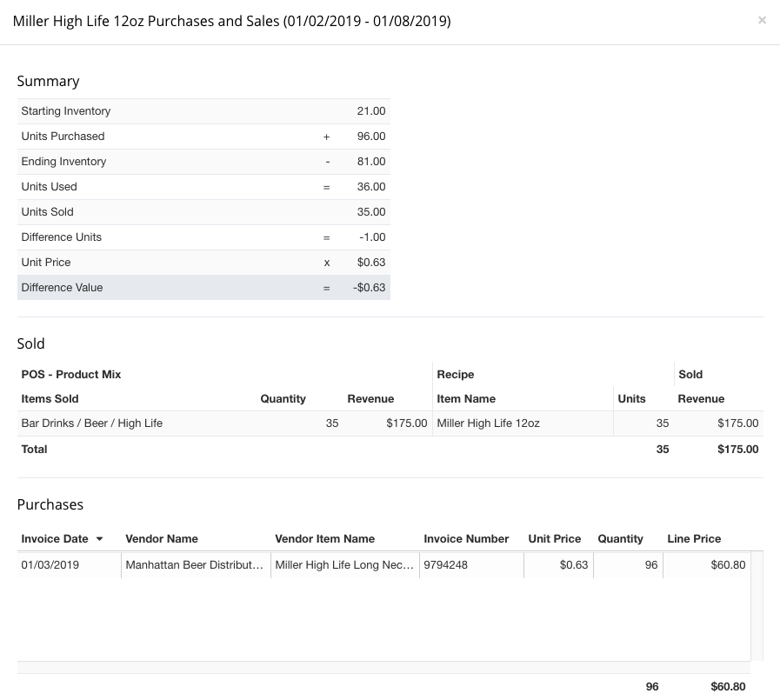The height and width of the screenshot is (700, 780).
Task: Select the Miller High Life Long Nec… cell
Action: (345, 564)
